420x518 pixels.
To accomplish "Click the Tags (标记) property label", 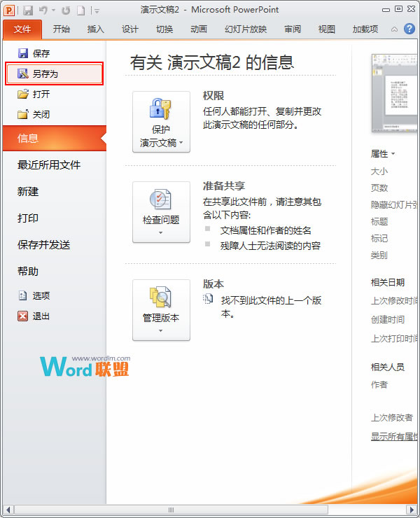I will click(x=379, y=238).
